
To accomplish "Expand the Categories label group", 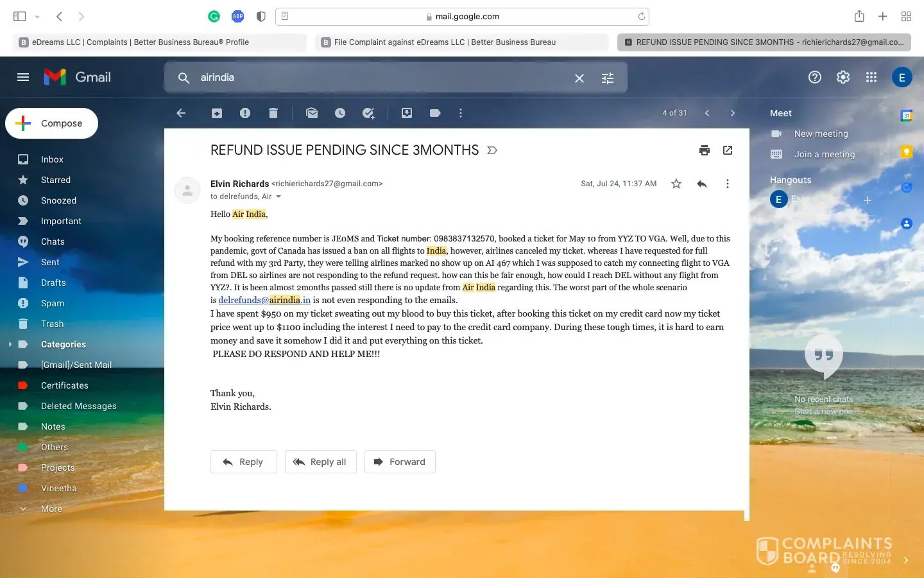I will [10, 344].
